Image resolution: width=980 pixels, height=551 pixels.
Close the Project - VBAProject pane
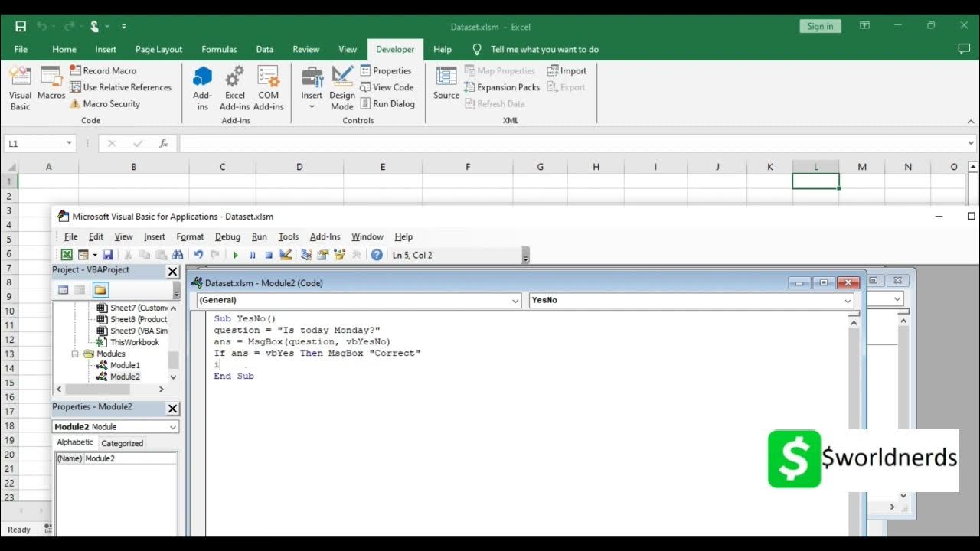[x=172, y=271]
